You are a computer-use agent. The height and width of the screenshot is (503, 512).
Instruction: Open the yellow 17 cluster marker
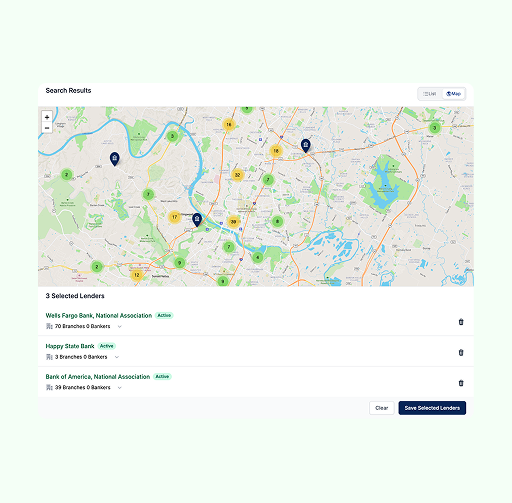coord(174,217)
